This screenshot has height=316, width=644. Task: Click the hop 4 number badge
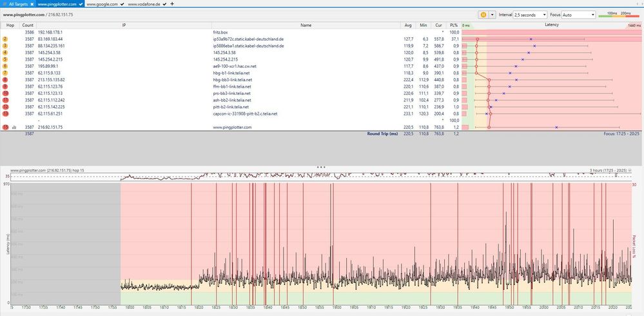(x=5, y=53)
